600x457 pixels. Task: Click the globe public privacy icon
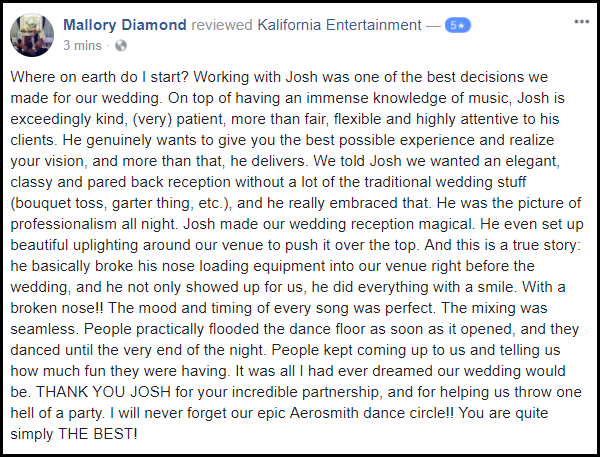pos(121,46)
